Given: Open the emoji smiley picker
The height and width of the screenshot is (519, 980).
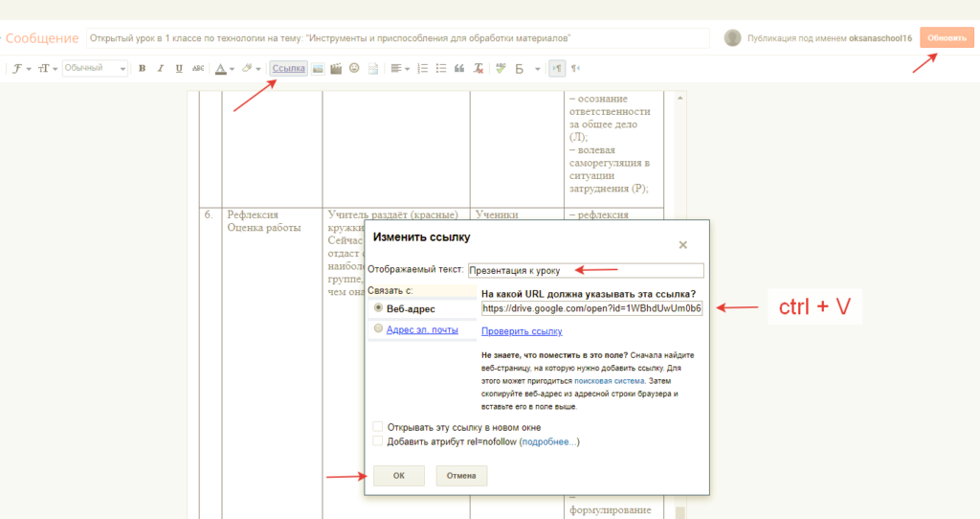Looking at the screenshot, I should (x=354, y=68).
